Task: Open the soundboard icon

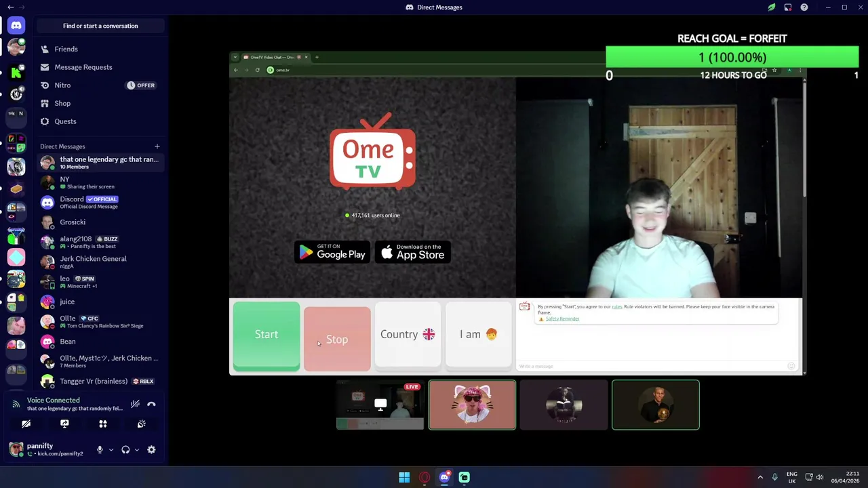Action: pos(141,424)
